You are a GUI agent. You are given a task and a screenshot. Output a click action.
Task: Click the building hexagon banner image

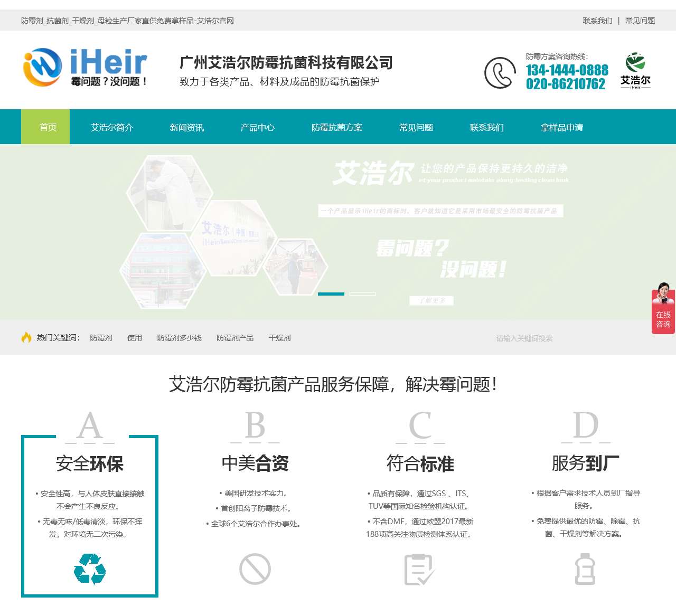coord(162,270)
